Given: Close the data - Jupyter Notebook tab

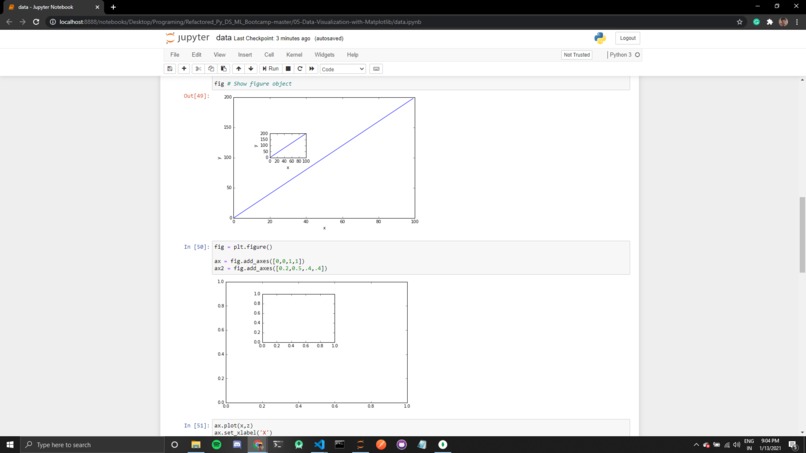Looking at the screenshot, I should pos(97,7).
